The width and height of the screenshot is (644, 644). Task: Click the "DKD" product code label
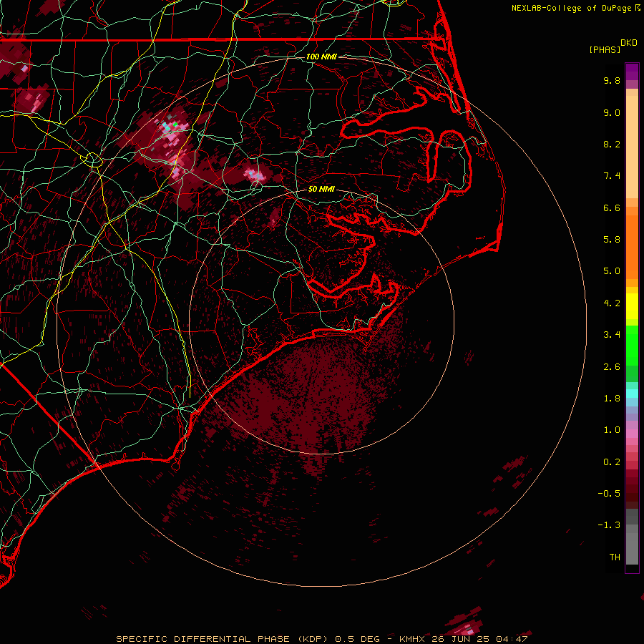point(629,43)
